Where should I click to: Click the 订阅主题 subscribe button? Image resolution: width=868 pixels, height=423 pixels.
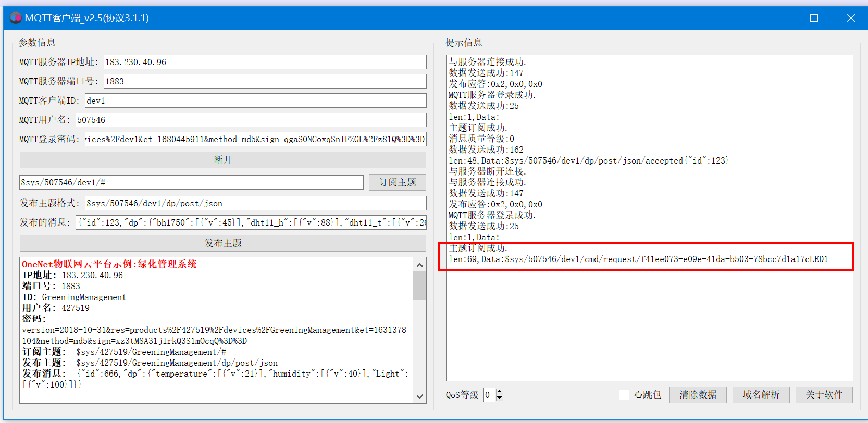click(398, 182)
